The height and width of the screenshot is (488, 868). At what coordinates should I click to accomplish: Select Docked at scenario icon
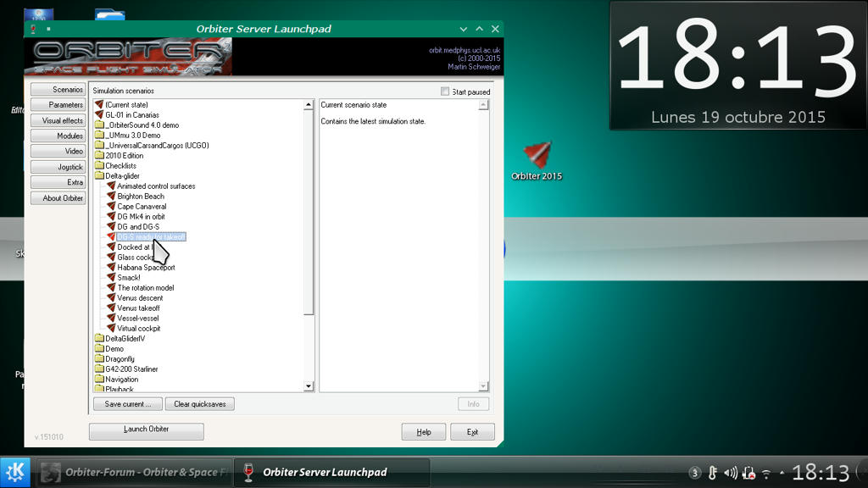click(x=111, y=247)
